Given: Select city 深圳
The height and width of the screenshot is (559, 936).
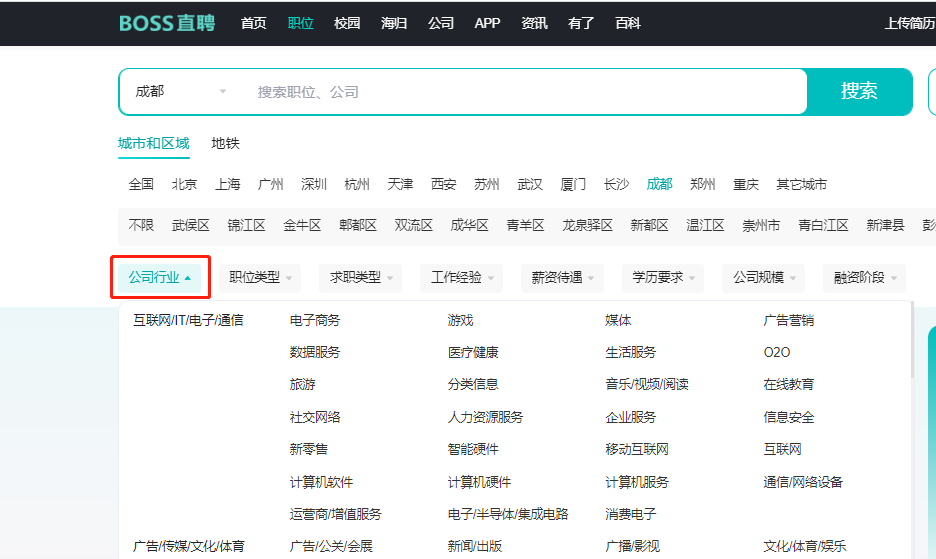Looking at the screenshot, I should 314,185.
